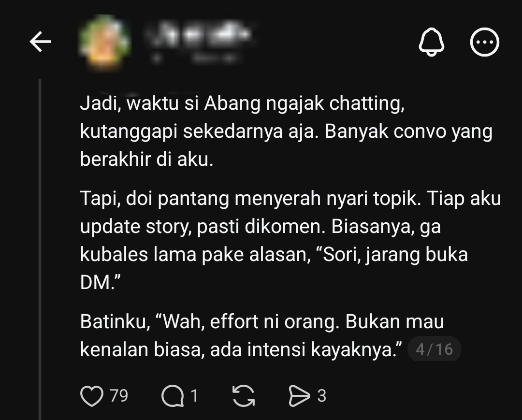Tap the notification bell icon
This screenshot has width=522, height=420.
tap(431, 42)
